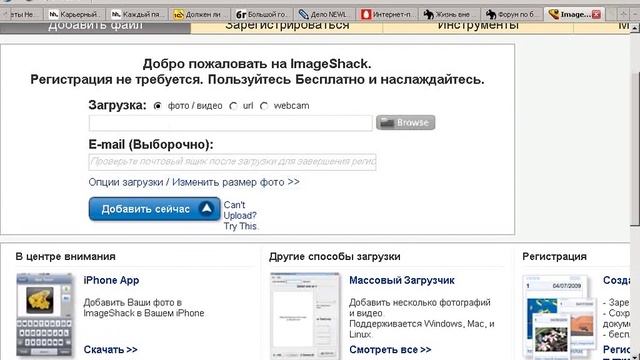Switch to the Должен ли browser tab
Screen dimensions: 640x360
pyautogui.click(x=200, y=14)
